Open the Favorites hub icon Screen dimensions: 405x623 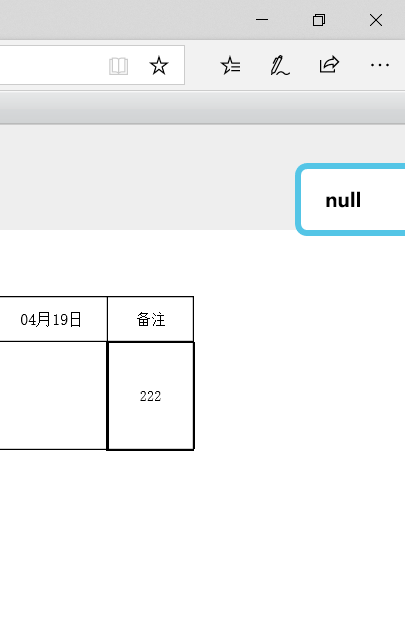point(230,66)
